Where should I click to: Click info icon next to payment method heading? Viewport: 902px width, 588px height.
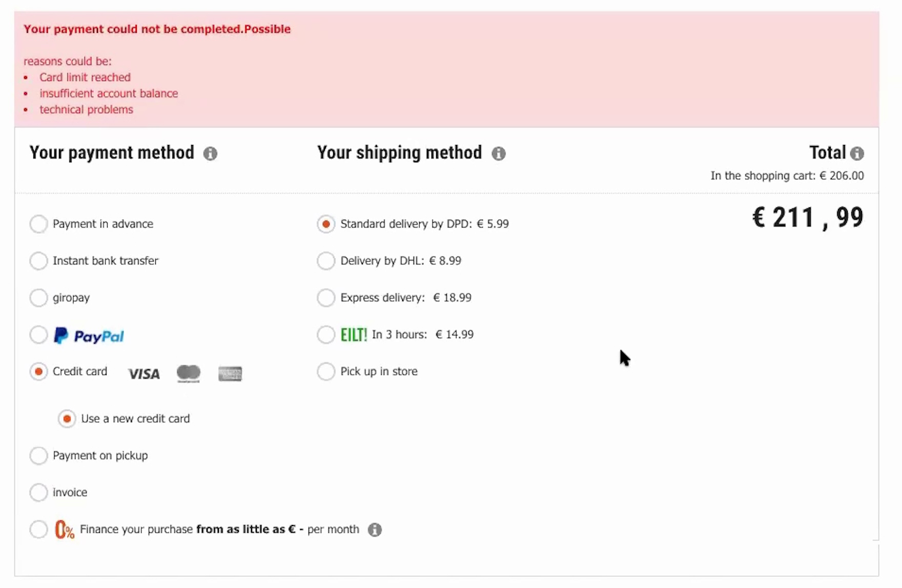210,154
